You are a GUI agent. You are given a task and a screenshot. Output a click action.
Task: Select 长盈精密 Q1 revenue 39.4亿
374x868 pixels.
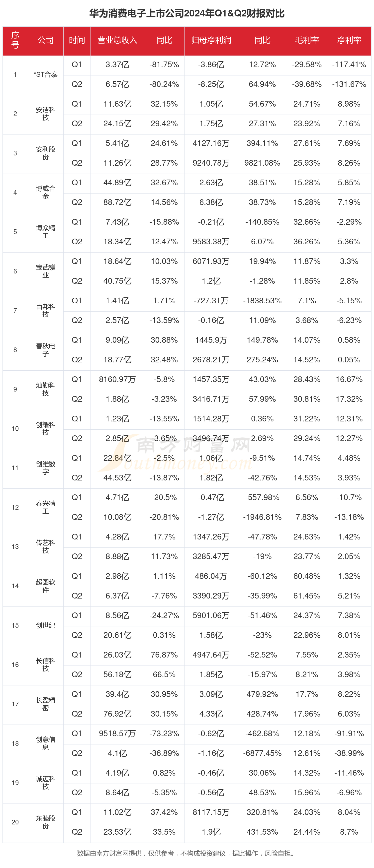click(x=117, y=694)
